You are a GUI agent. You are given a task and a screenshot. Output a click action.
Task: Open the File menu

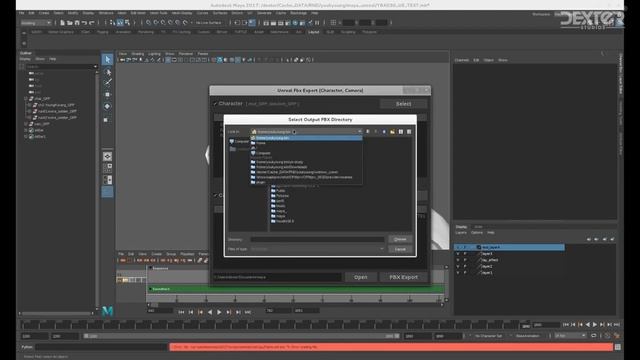click(21, 13)
